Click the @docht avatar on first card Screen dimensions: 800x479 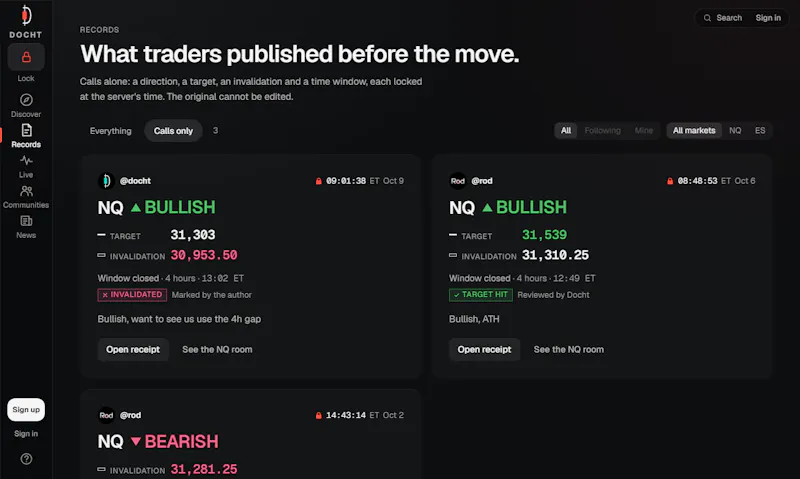106,181
